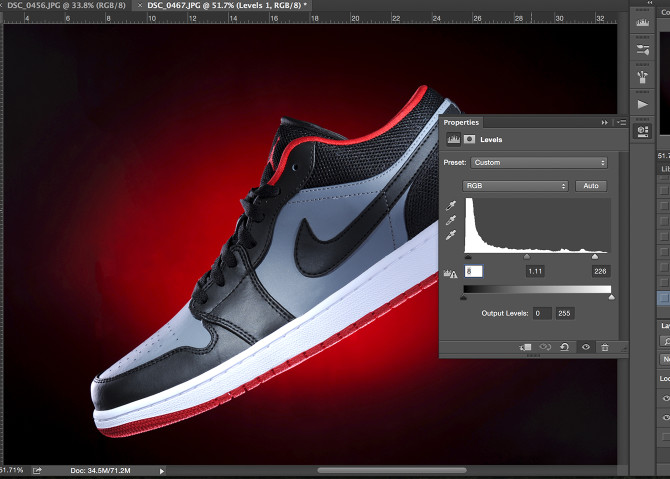
Task: Expand the icon dock with top double arrows
Action: 650,3
